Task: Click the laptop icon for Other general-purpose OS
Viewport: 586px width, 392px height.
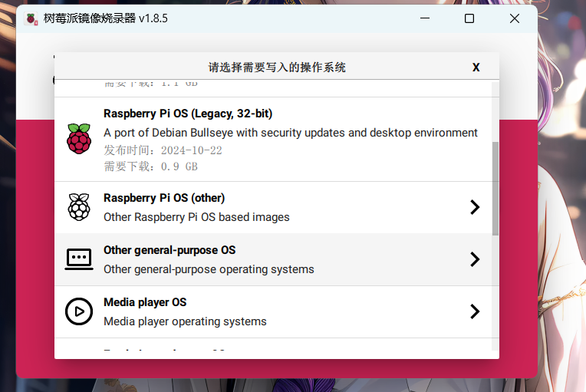Action: pyautogui.click(x=79, y=259)
